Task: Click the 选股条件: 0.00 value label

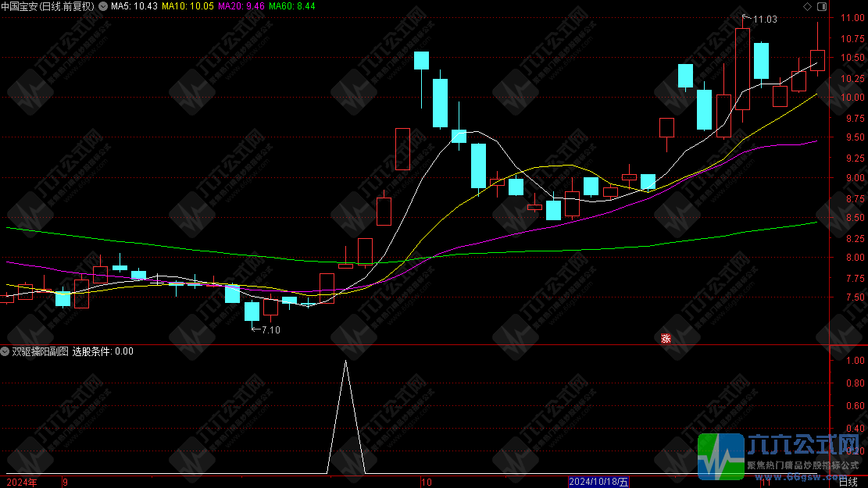Action: coord(103,351)
